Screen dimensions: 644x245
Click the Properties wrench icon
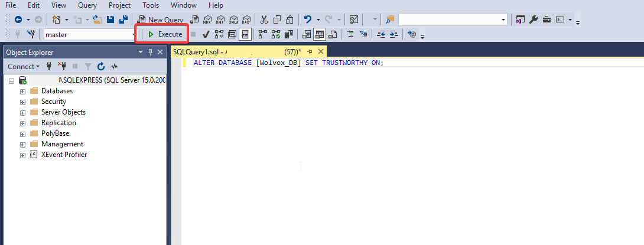(x=534, y=20)
